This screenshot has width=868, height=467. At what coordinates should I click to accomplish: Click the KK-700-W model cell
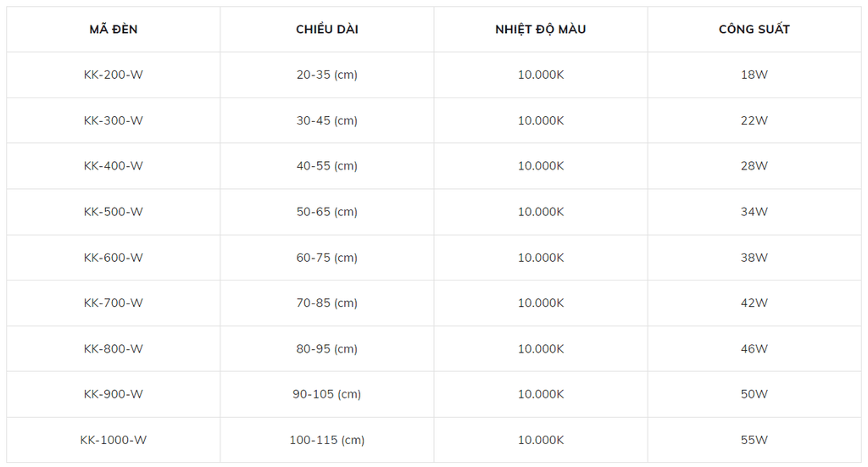tap(114, 303)
